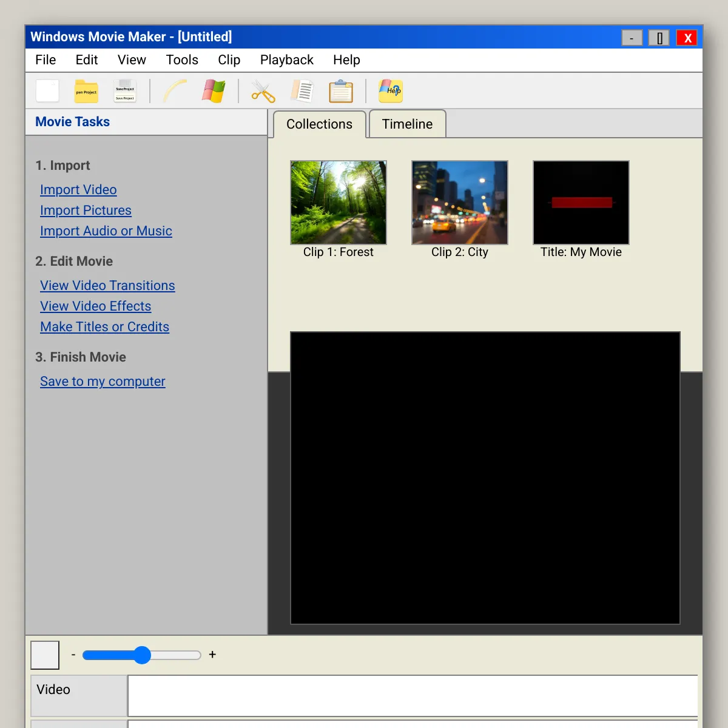
Task: Open the File menu
Action: (x=45, y=60)
